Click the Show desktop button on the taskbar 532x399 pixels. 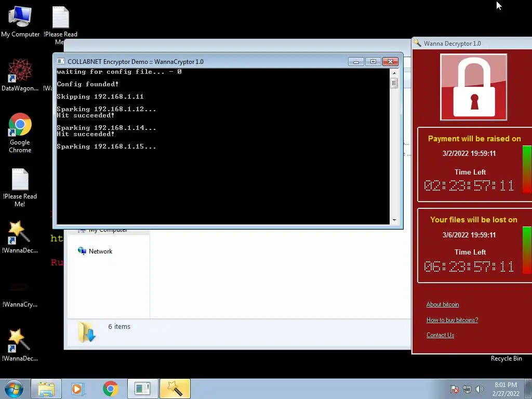529,389
